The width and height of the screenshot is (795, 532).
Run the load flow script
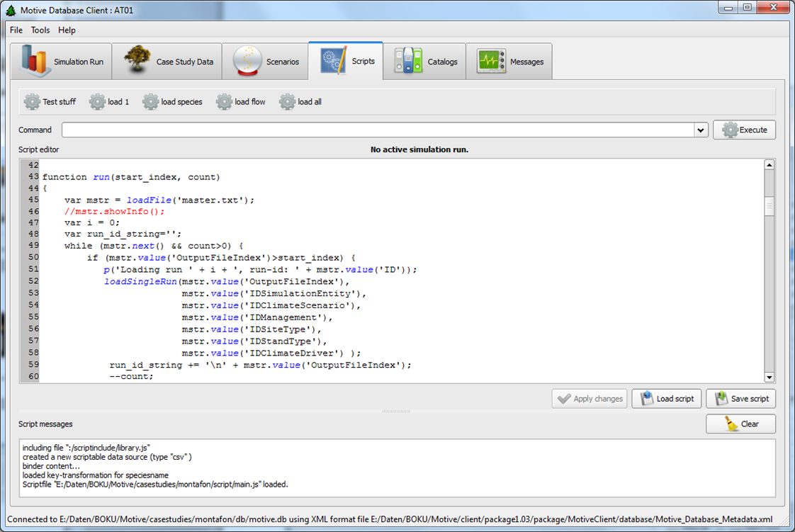tap(240, 102)
